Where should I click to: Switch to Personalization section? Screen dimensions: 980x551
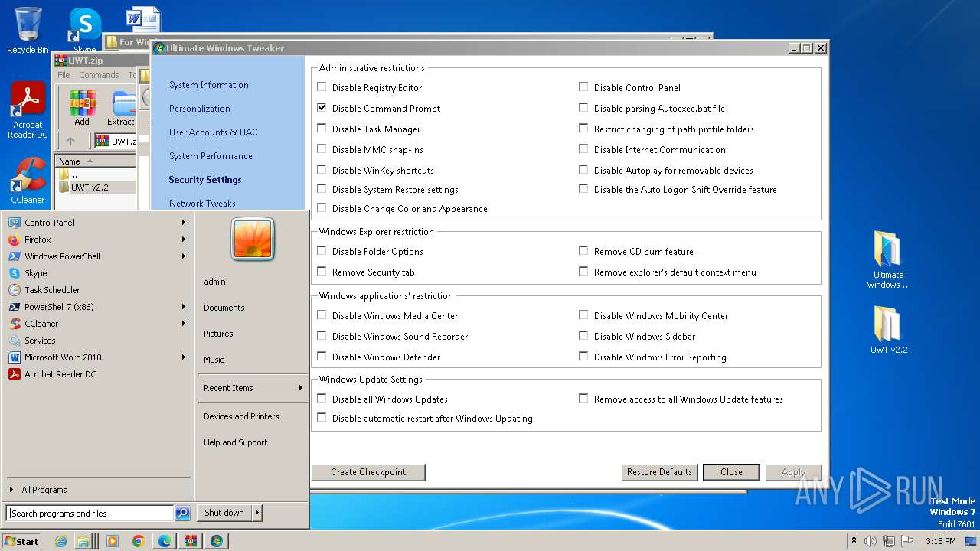[x=200, y=109]
